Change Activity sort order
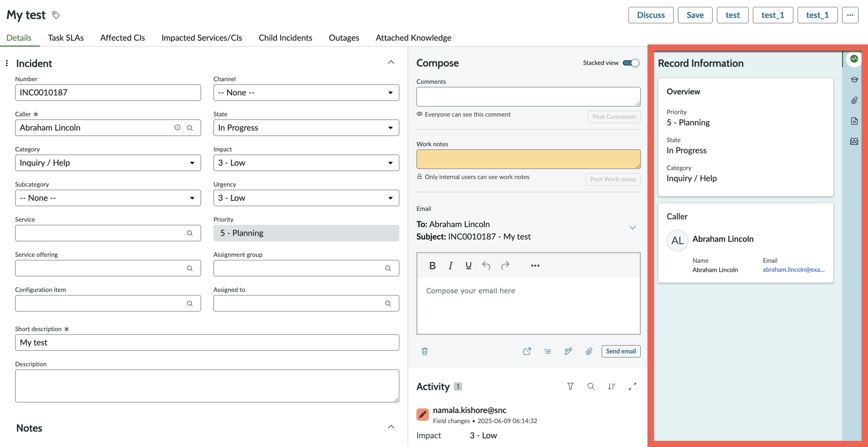Screen dimensions: 868x447 612,387
